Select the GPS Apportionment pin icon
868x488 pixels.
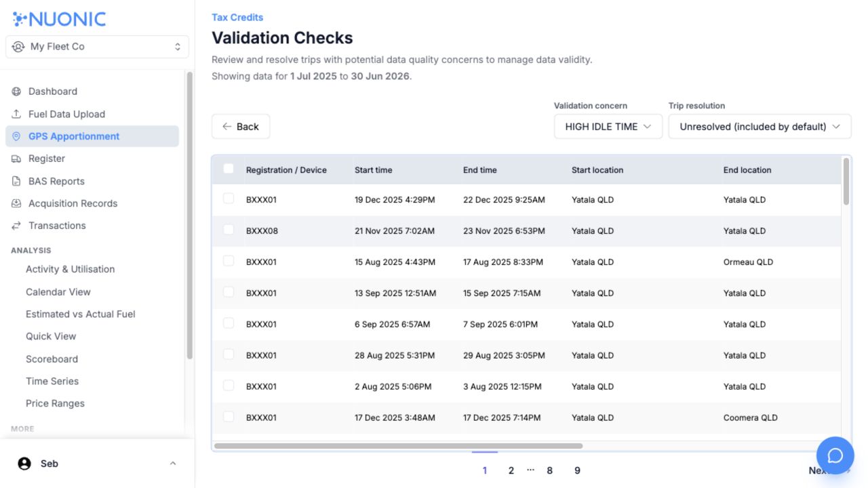click(16, 136)
